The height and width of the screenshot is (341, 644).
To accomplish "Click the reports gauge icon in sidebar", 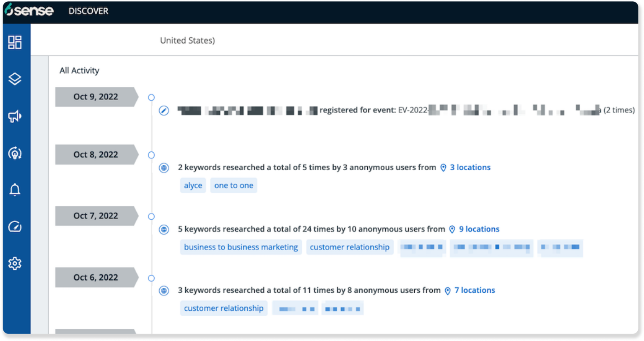I will 15,227.
